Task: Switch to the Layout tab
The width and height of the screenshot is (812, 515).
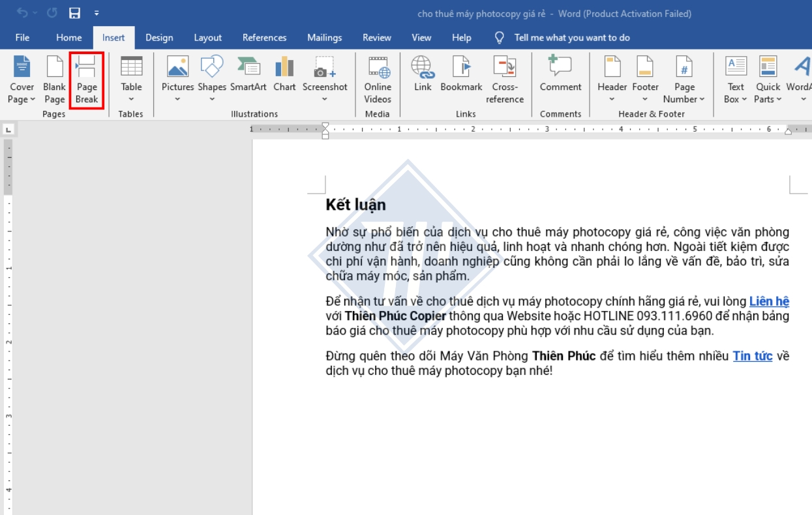Action: coord(207,38)
